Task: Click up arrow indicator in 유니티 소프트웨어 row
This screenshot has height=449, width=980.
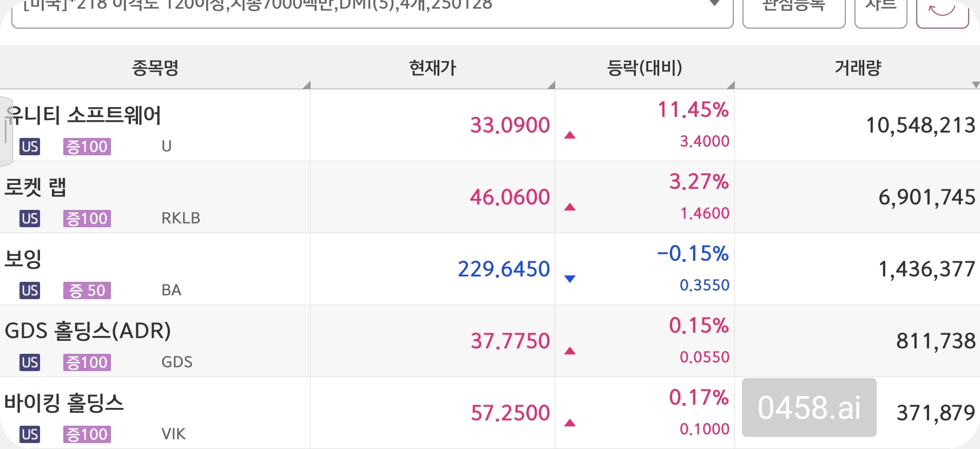Action: (x=570, y=135)
